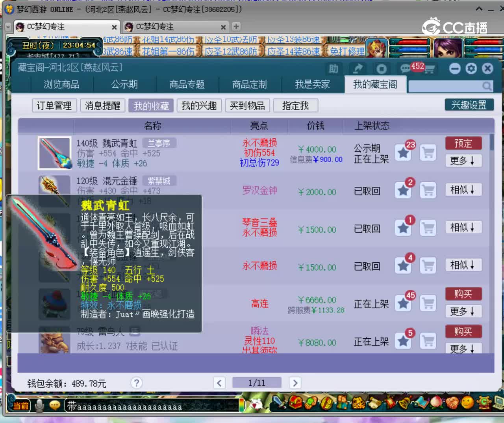Toggle favorite star on ¥8080.00 row
This screenshot has width=504, height=423.
click(x=403, y=341)
